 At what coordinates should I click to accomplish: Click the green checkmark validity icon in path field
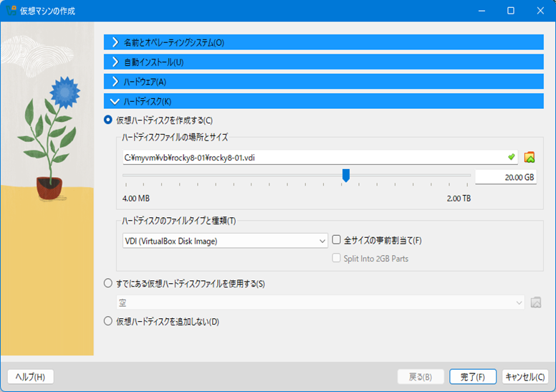coord(511,157)
